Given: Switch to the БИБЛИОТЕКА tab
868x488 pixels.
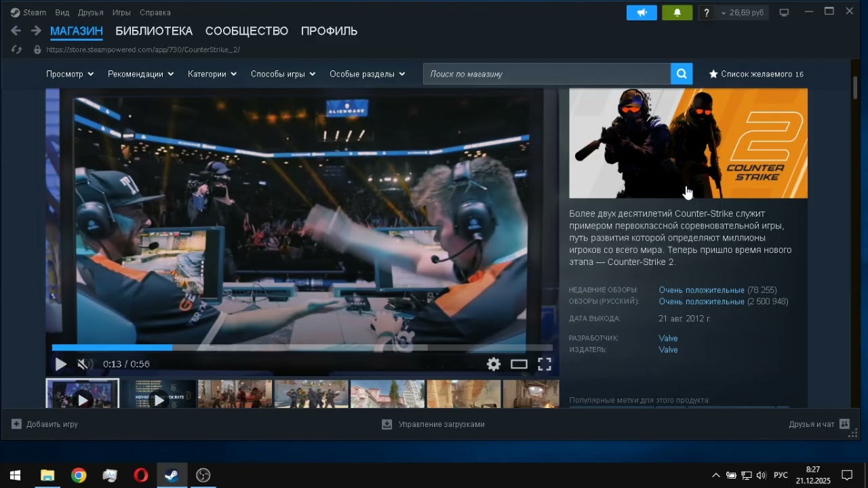Looking at the screenshot, I should click(x=154, y=30).
